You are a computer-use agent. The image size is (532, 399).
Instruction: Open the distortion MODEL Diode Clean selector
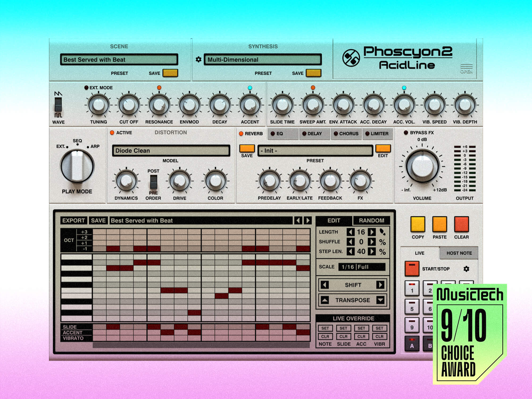coord(171,151)
